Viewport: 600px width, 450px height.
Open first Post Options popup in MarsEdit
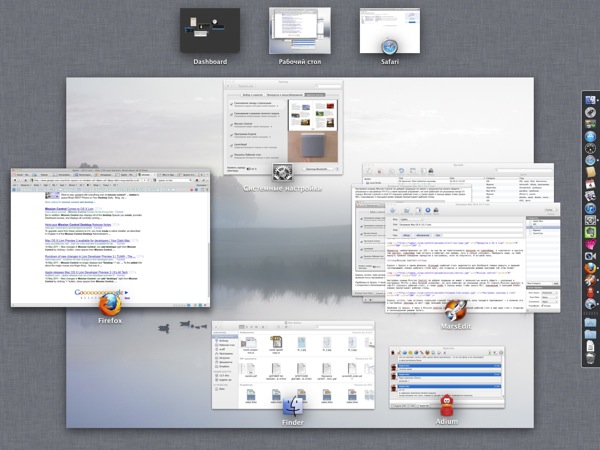(549, 293)
